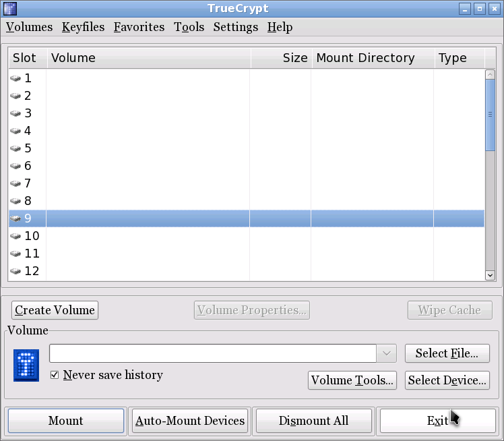The width and height of the screenshot is (504, 441).
Task: Minimize the TrueCrypt window
Action: coord(465,9)
